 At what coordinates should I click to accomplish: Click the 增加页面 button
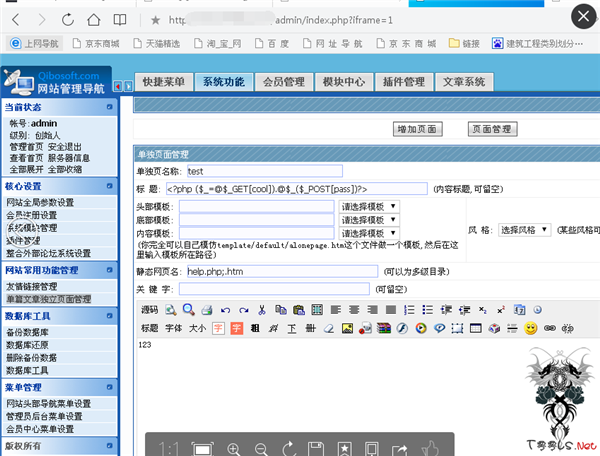tap(418, 129)
